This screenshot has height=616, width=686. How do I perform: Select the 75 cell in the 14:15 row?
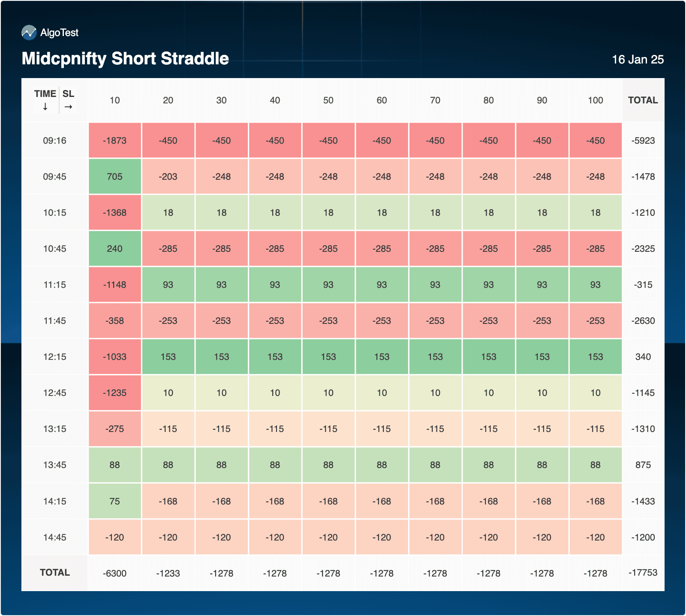pyautogui.click(x=114, y=501)
